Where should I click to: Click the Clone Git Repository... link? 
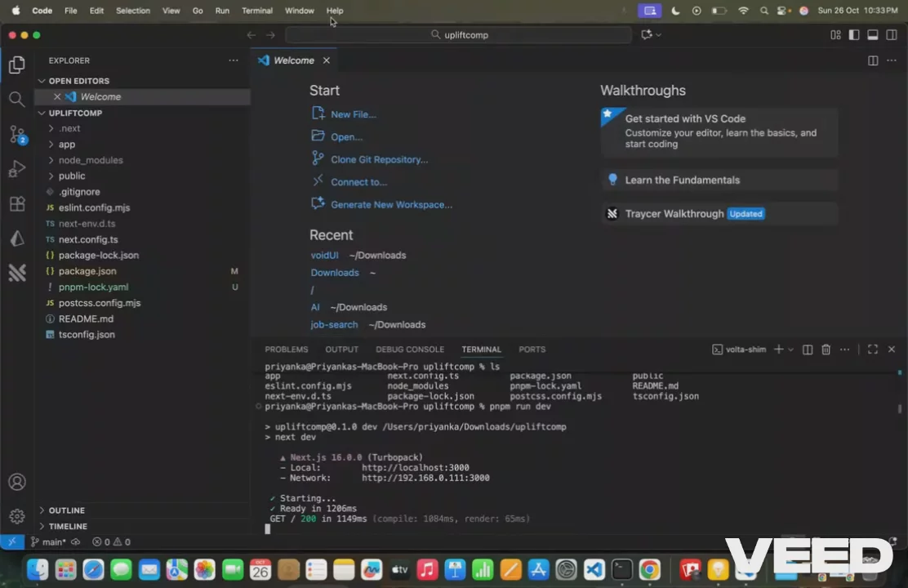[380, 160]
